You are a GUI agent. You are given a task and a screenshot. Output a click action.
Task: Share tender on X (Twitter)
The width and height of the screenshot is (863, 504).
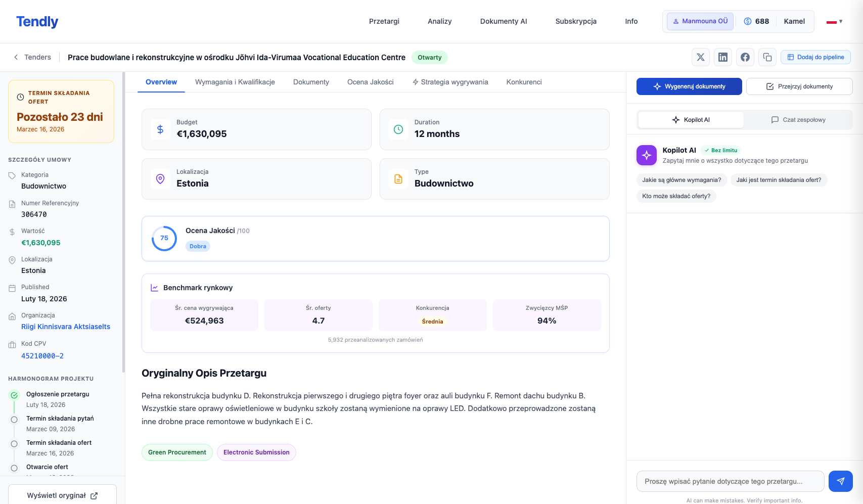[700, 57]
